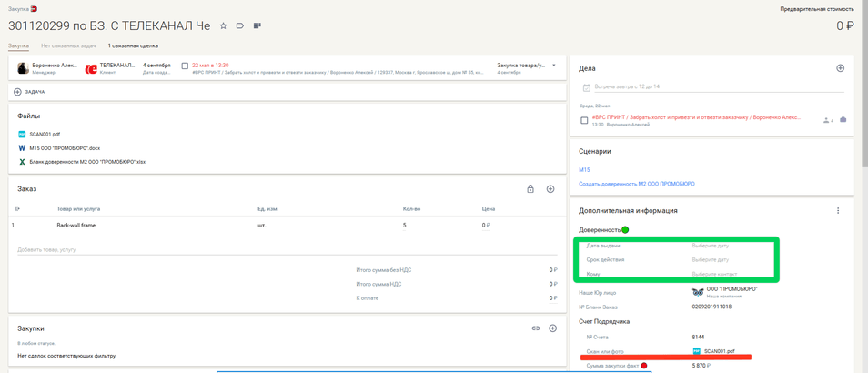The width and height of the screenshot is (868, 373).
Task: Expand the Закупка товара/услуги stage dropdown
Action: tap(554, 66)
